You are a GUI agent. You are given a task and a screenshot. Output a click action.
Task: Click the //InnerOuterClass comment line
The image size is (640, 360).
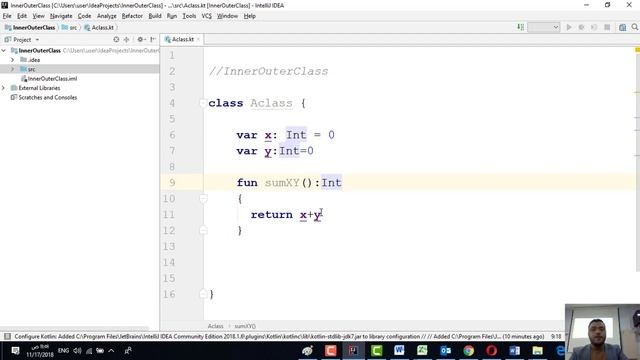click(x=268, y=71)
